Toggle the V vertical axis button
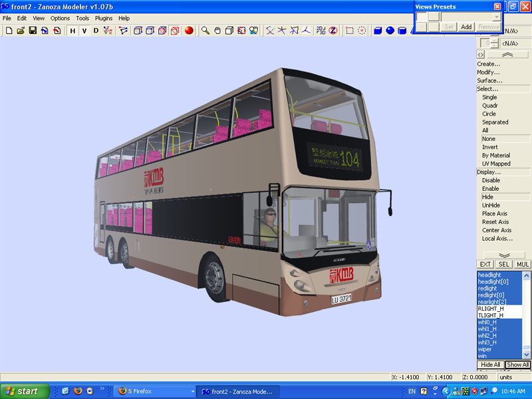Image resolution: width=532 pixels, height=399 pixels. 84,31
